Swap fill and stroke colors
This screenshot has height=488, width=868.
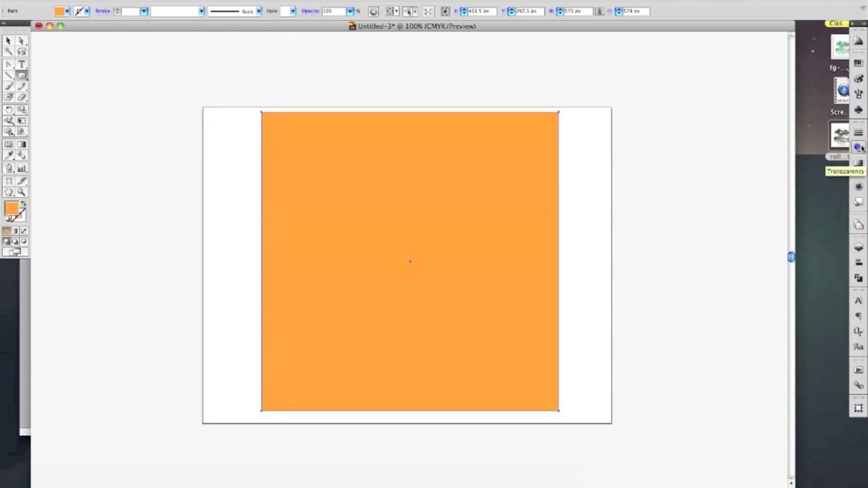click(23, 203)
